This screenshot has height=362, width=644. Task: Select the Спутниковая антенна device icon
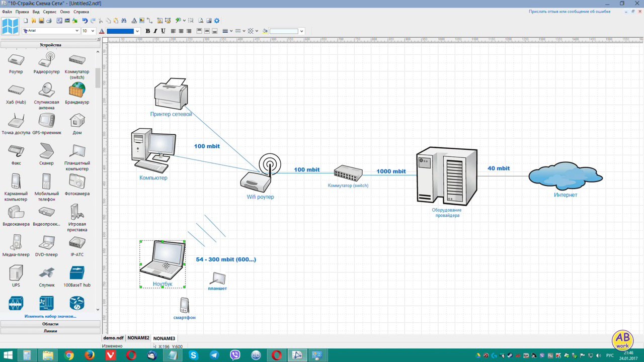(x=47, y=90)
